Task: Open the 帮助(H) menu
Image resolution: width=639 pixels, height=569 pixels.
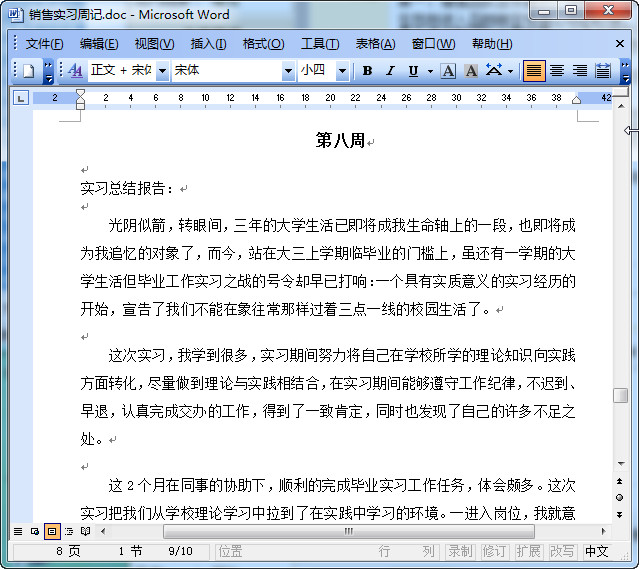Action: pyautogui.click(x=492, y=44)
